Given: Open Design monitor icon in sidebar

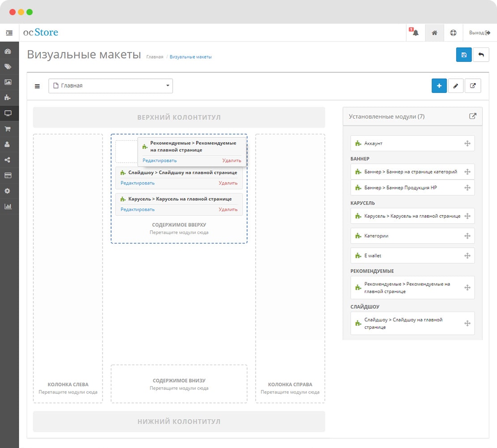Looking at the screenshot, I should [8, 113].
